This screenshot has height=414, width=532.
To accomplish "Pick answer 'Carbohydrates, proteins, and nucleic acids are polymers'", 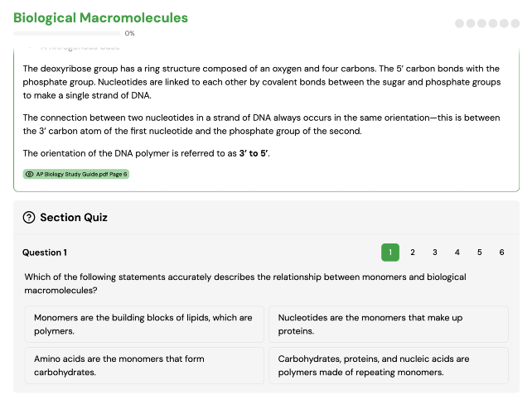I will [389, 365].
